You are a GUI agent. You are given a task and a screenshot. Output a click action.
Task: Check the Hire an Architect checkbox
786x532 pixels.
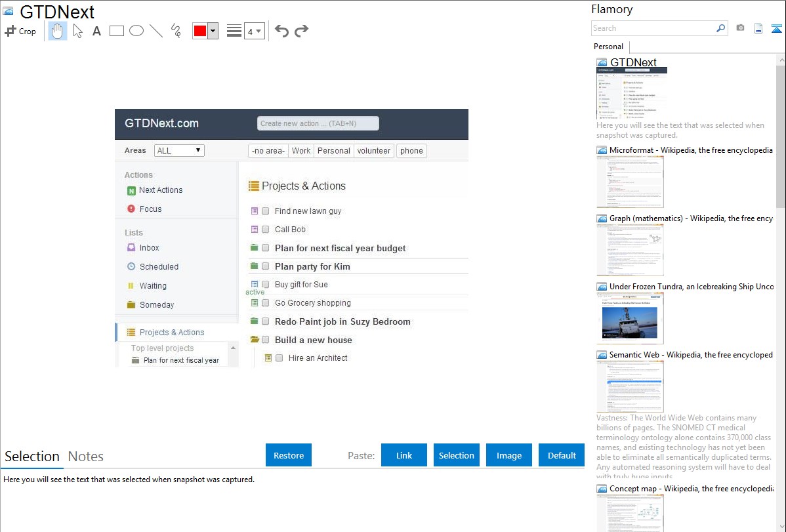[x=279, y=358]
